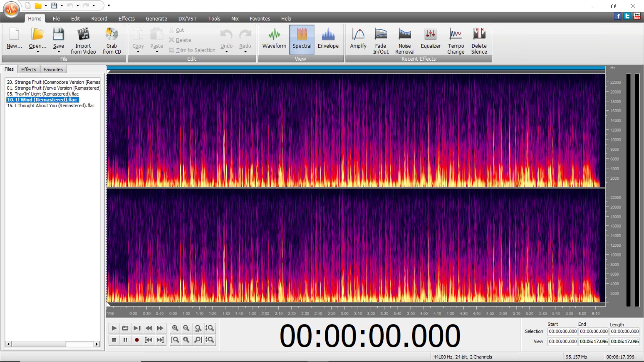644x362 pixels.
Task: Start recording with the Record button
Action: [137, 340]
